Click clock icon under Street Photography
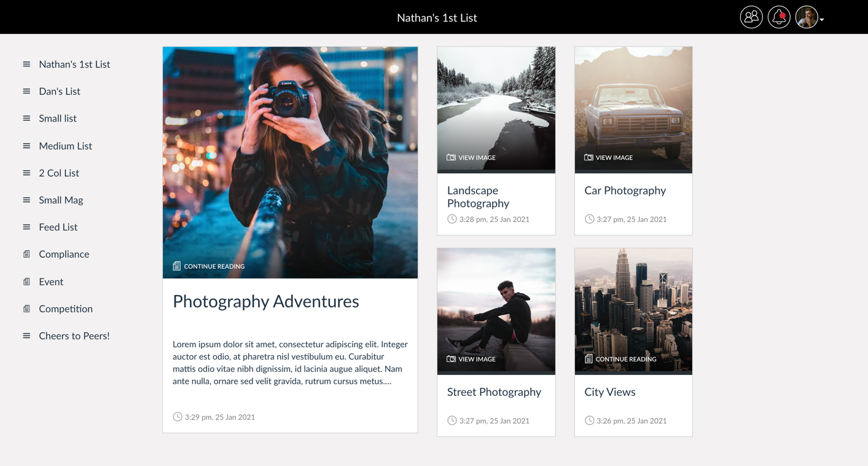The image size is (868, 466). coord(452,421)
